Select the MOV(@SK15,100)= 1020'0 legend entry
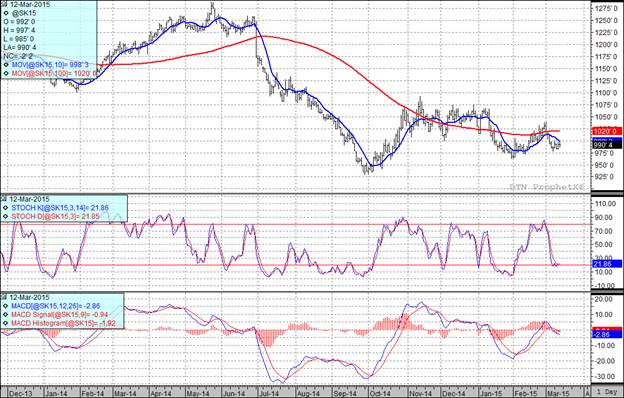 54,74
